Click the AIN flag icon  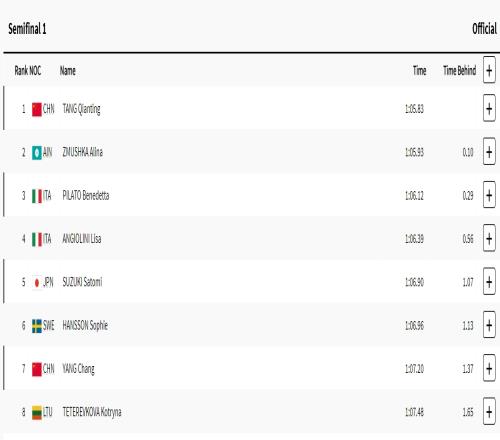37,153
